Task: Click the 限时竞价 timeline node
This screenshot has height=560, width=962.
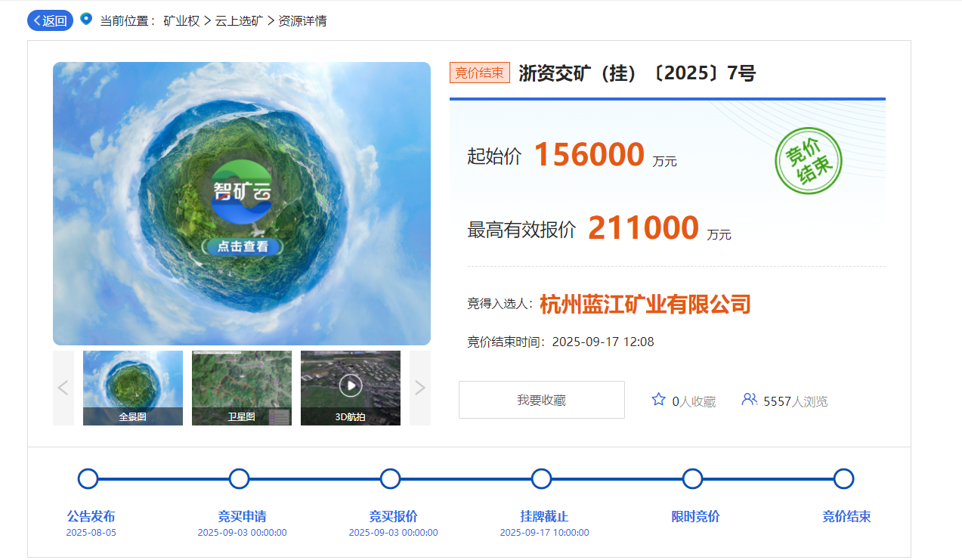Action: (x=693, y=479)
